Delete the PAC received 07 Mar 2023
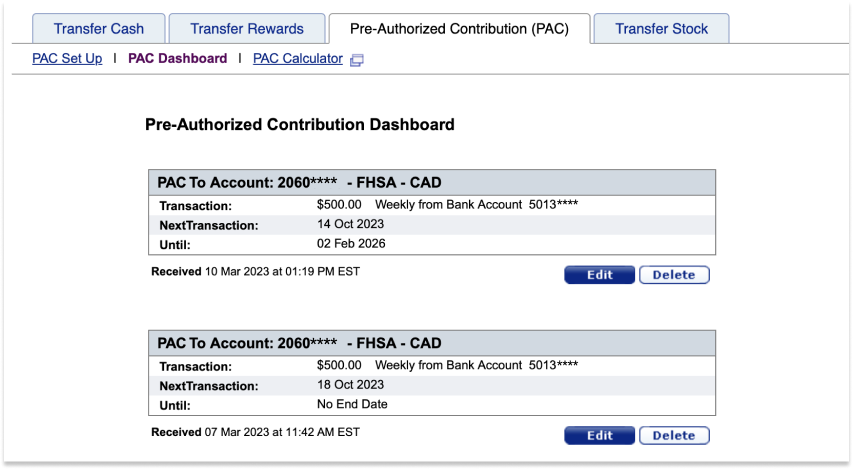This screenshot has width=853, height=470. click(674, 435)
